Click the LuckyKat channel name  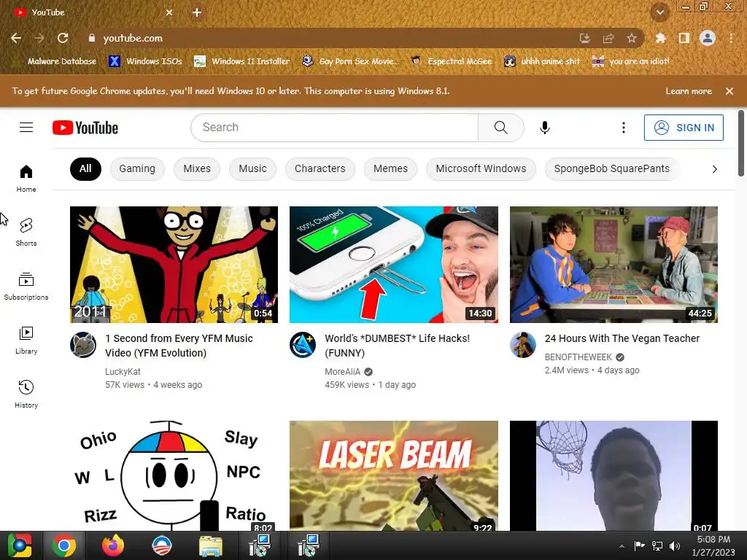(123, 371)
